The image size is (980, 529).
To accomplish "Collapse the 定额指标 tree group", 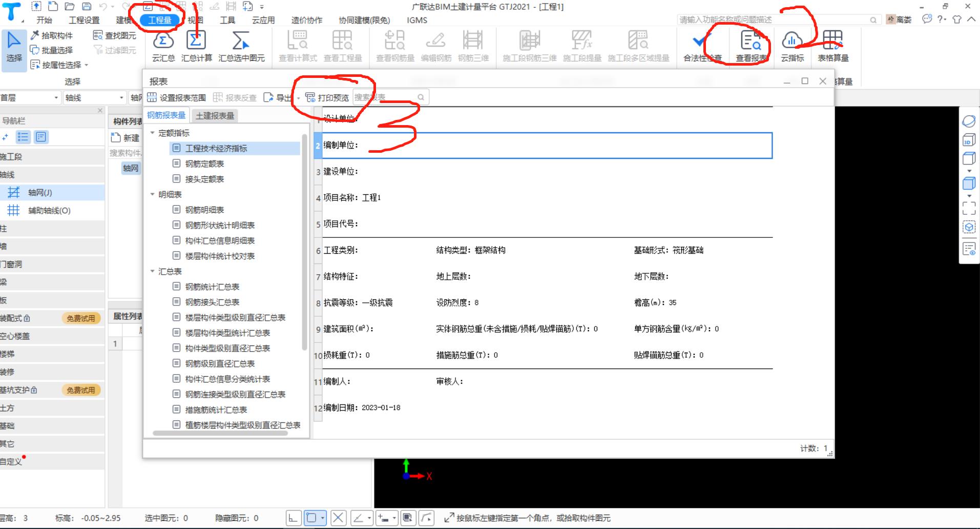I will (152, 133).
